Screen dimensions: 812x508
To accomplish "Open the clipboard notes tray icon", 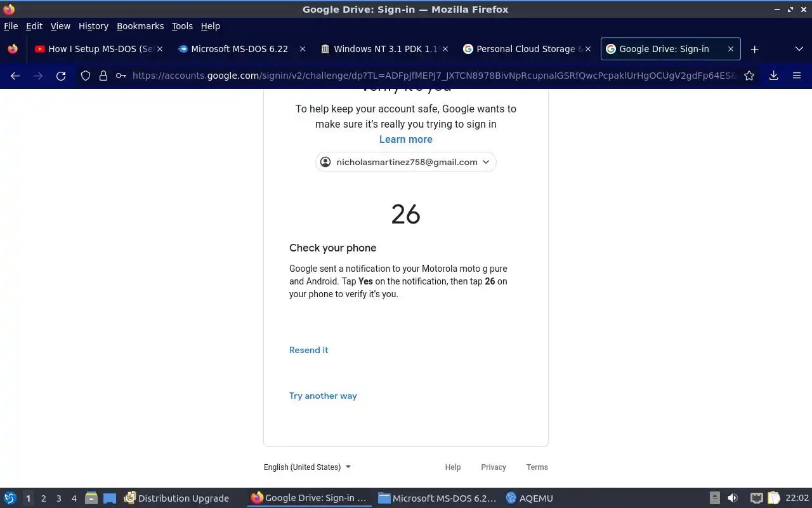I will coord(773,498).
